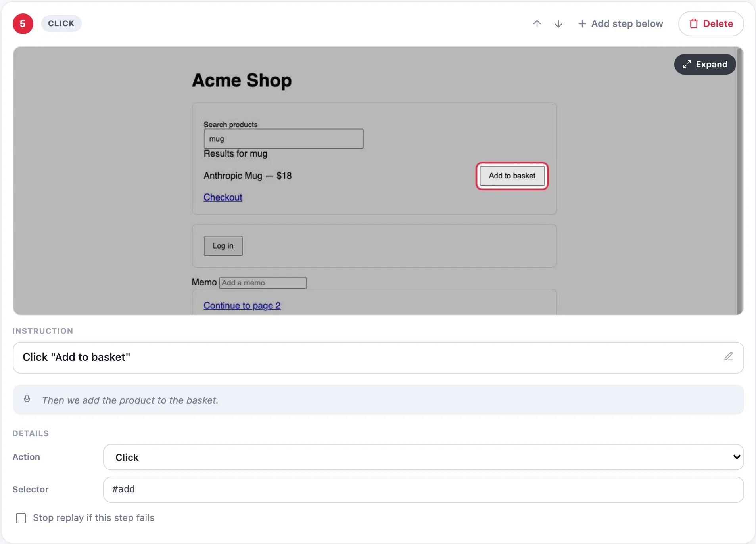Click Add step below
This screenshot has width=756, height=544.
point(621,24)
